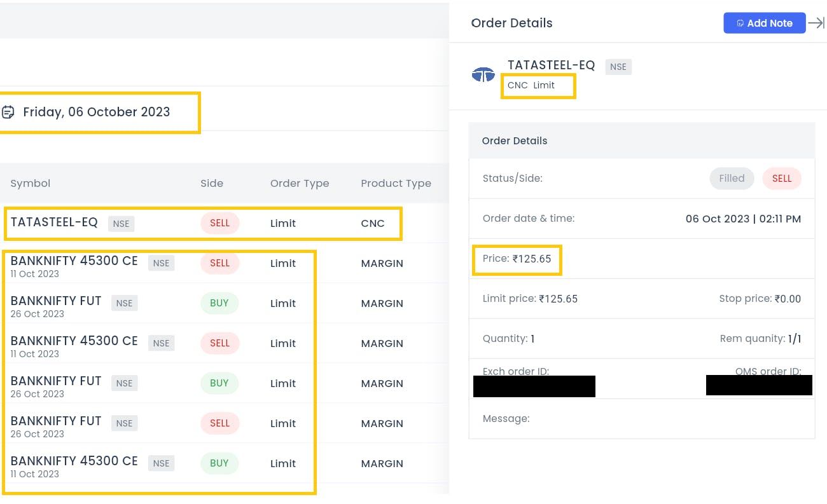Click Limit order type in TATASTEEL-EQ row
The height and width of the screenshot is (504, 827).
coord(283,223)
